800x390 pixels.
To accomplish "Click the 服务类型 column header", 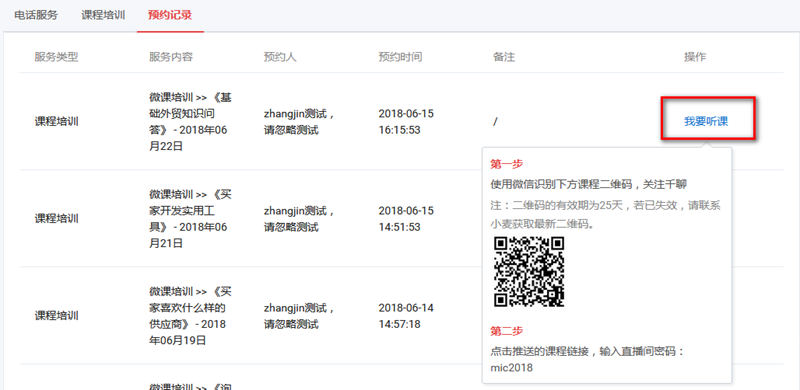I will pos(57,57).
